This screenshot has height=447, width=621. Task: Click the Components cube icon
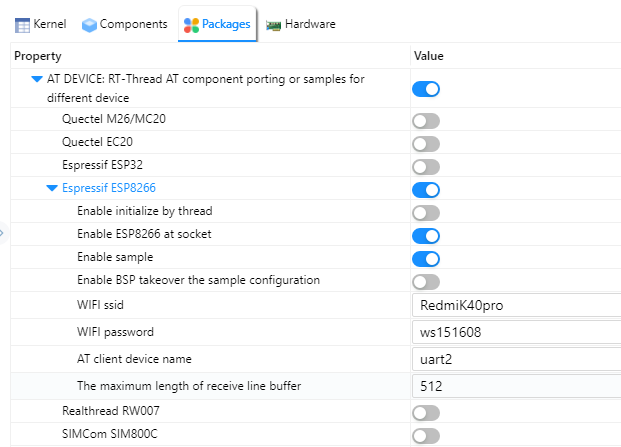point(90,23)
